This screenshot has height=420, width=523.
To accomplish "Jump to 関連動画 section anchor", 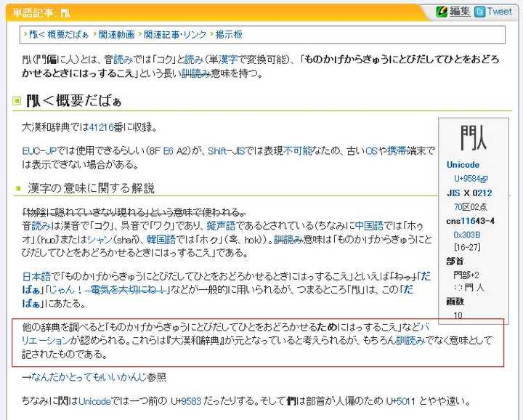I will (x=117, y=34).
